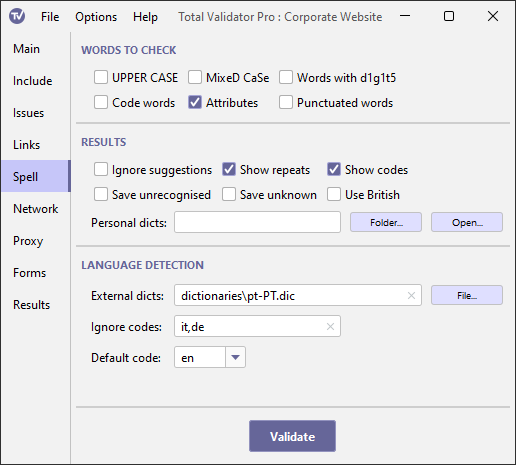Enable Ignore suggestions checkbox
Image resolution: width=516 pixels, height=465 pixels.
(101, 169)
